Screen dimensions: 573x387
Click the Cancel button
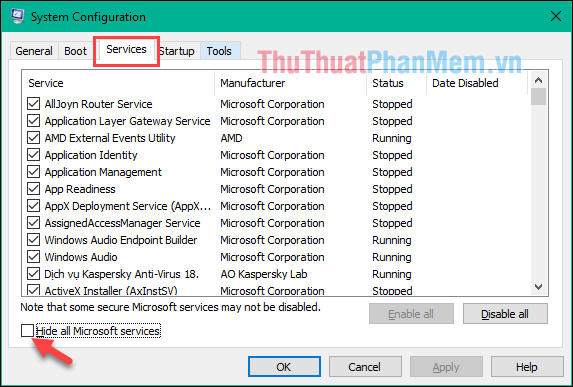point(365,367)
